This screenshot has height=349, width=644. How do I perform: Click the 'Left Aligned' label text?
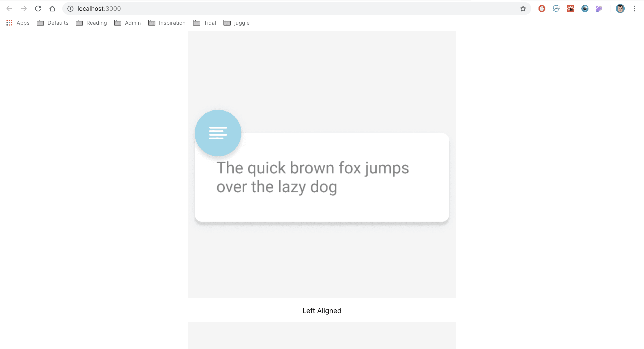pyautogui.click(x=322, y=311)
